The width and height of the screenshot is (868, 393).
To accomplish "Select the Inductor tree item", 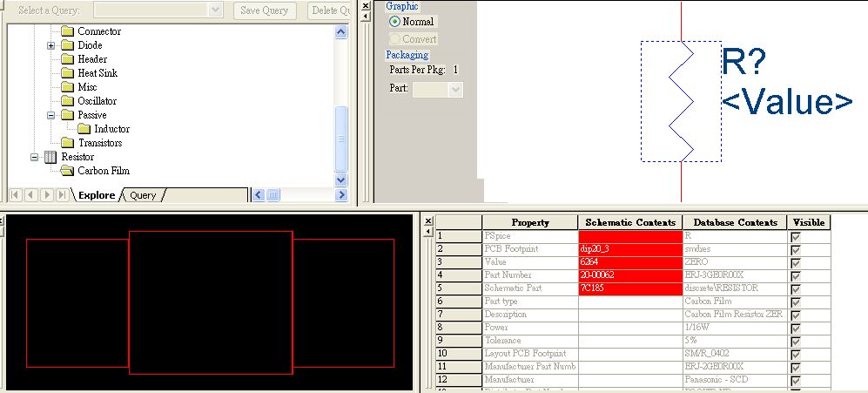I will pos(111,129).
